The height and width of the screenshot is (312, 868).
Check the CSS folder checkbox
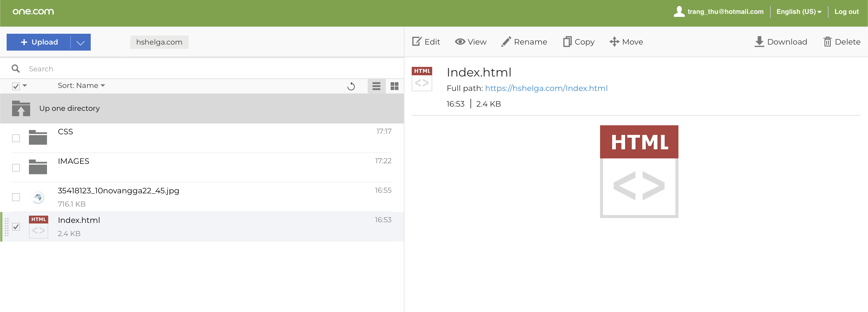click(16, 138)
